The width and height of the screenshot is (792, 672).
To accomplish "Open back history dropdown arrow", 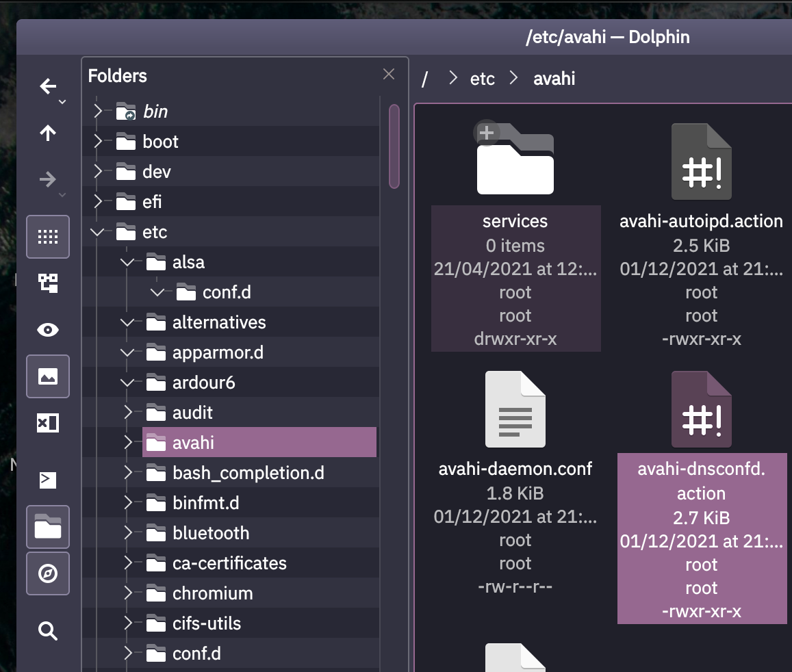I will tap(62, 102).
